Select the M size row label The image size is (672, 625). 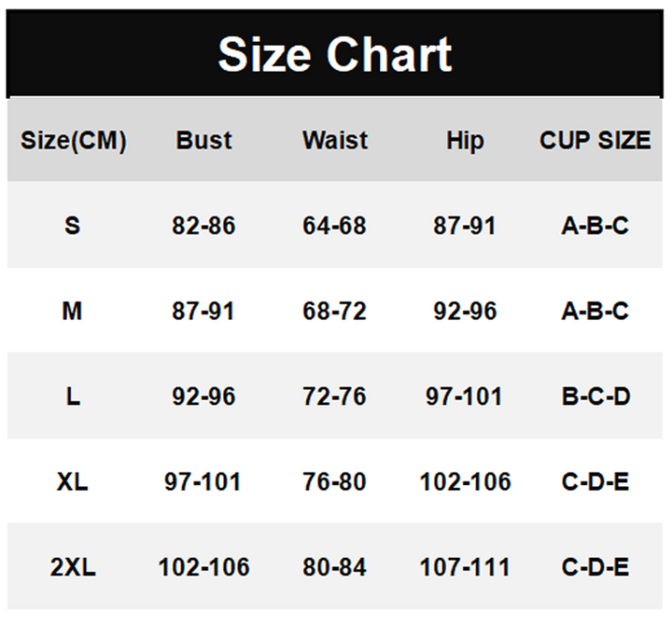click(73, 311)
